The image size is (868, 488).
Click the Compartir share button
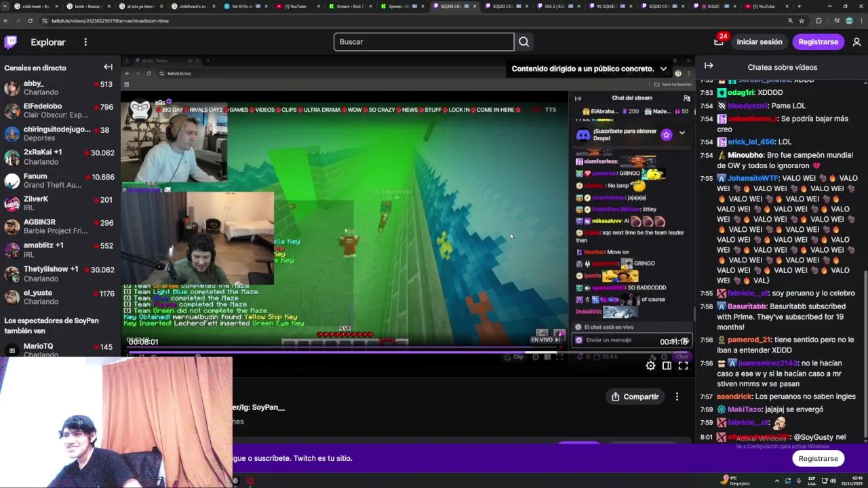635,396
